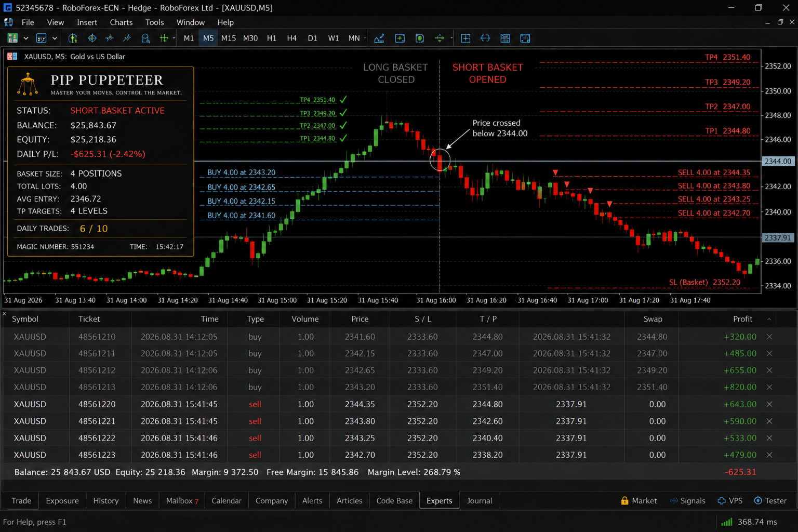The width and height of the screenshot is (798, 532).
Task: Click the new chart icon in toolbar
Action: pos(12,38)
